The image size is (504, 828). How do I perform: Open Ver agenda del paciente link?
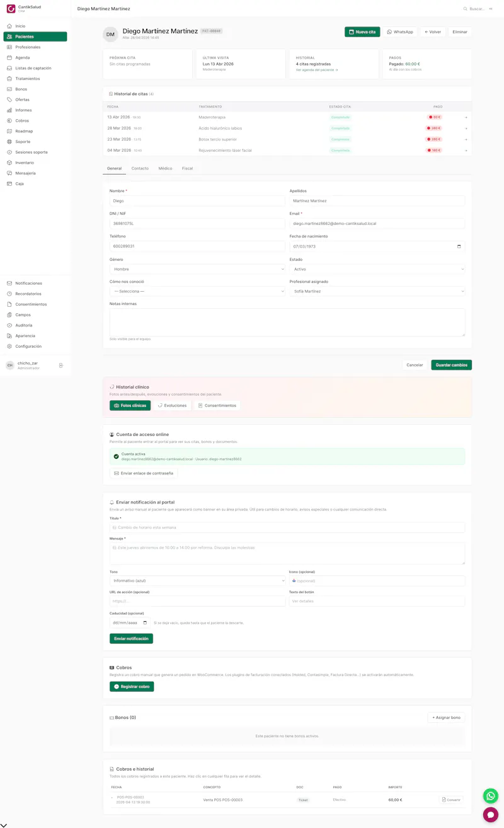pyautogui.click(x=317, y=70)
